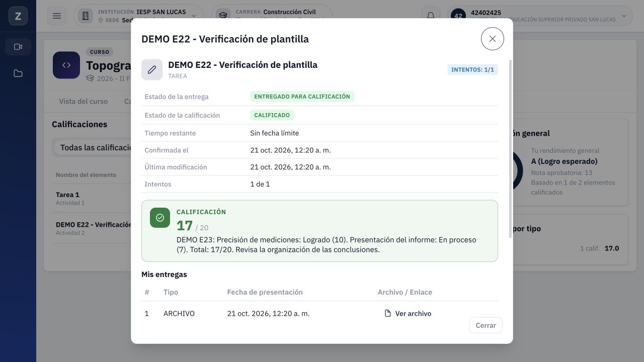
Task: Click the ARCHIVO type cell
Action: (x=179, y=313)
